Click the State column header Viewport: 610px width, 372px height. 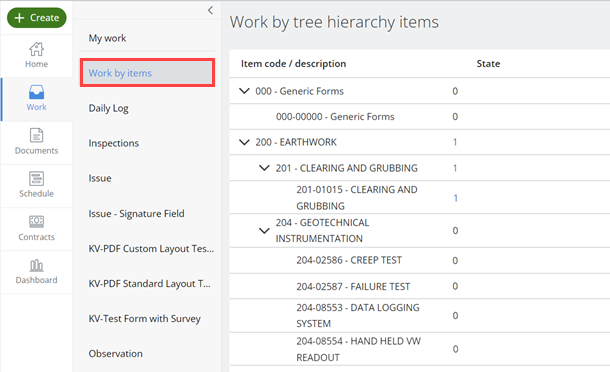pyautogui.click(x=488, y=63)
